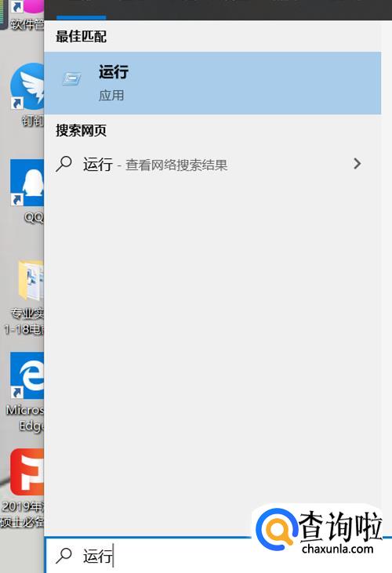Click the 最佳匹配 section header
Screen dimensions: 392x573
pos(81,37)
